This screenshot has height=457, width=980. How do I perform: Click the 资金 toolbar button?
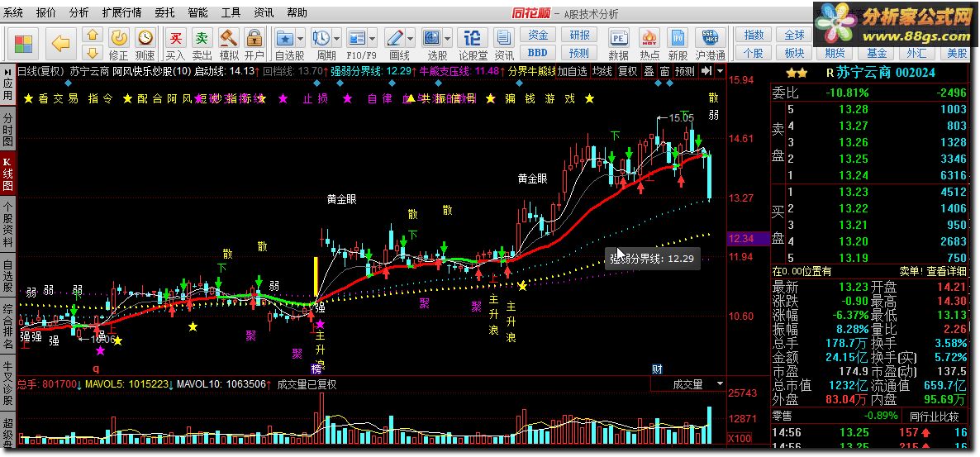(537, 35)
